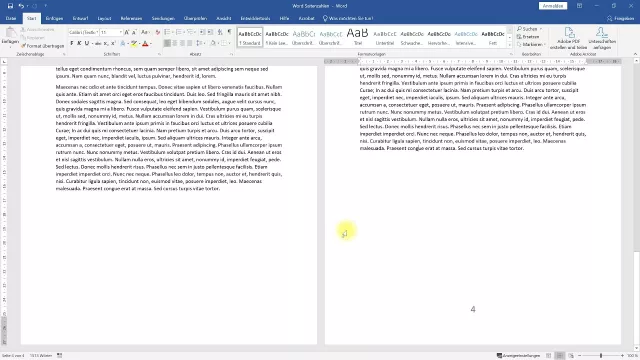Viewport: 640px width, 360px height.
Task: Insert a numbered list
Action: click(x=179, y=32)
